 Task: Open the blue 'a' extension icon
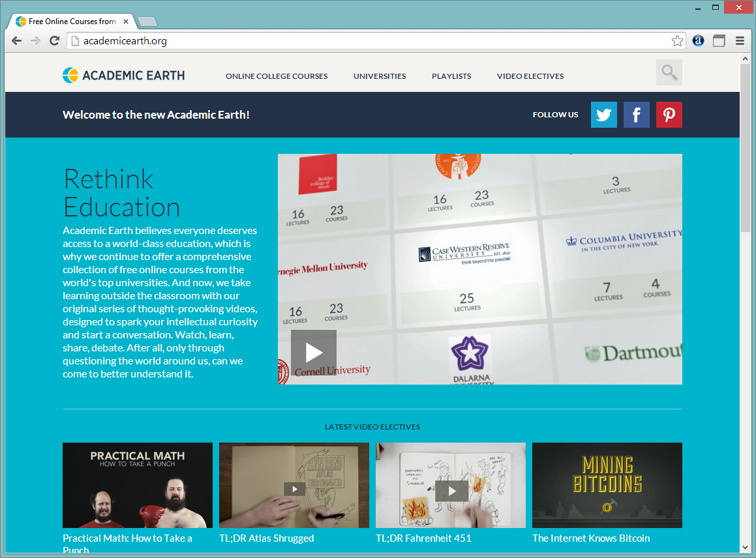[698, 41]
